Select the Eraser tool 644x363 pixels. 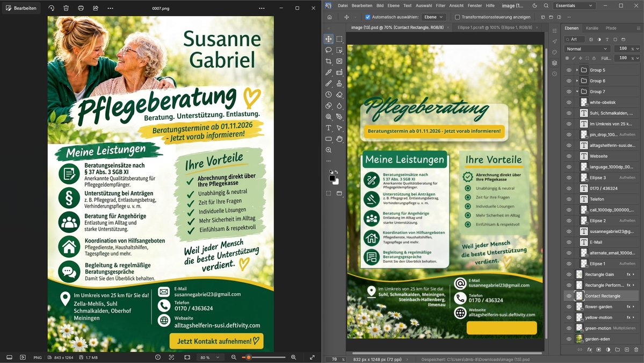pyautogui.click(x=339, y=95)
